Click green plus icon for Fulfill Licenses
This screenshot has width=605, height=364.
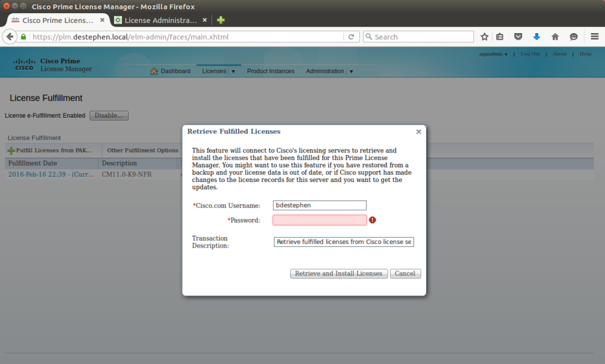point(11,151)
